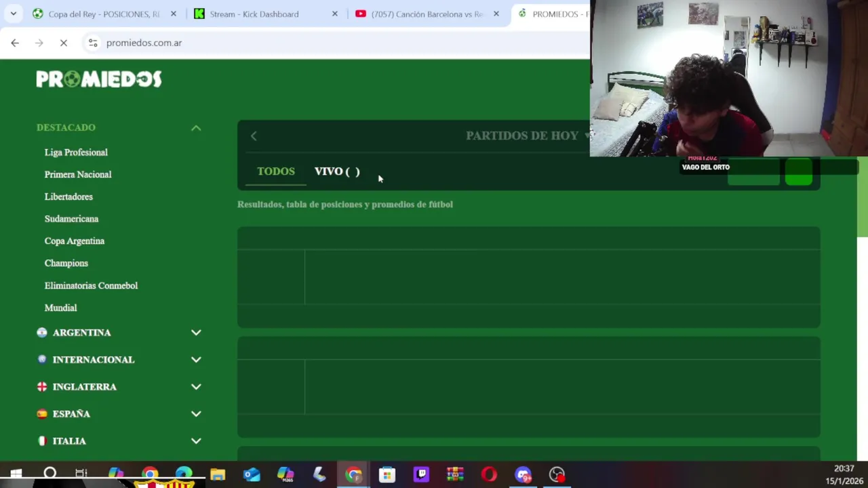The width and height of the screenshot is (868, 488).
Task: Open Twitch app from taskbar
Action: pyautogui.click(x=421, y=474)
